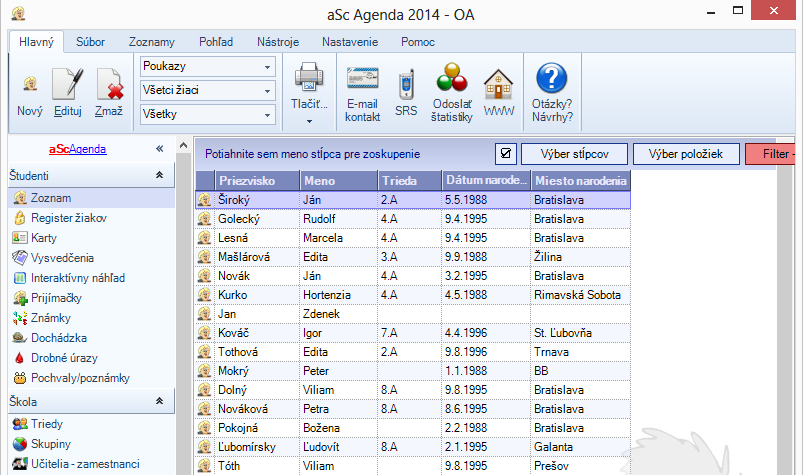
Task: Open Zoznam in the Študenti sidebar
Action: (91, 198)
